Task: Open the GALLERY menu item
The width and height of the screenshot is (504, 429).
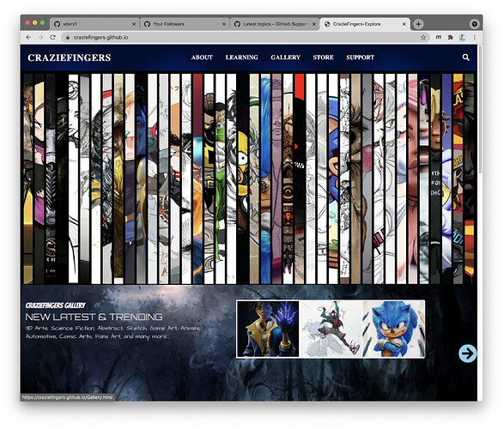Action: (x=285, y=57)
